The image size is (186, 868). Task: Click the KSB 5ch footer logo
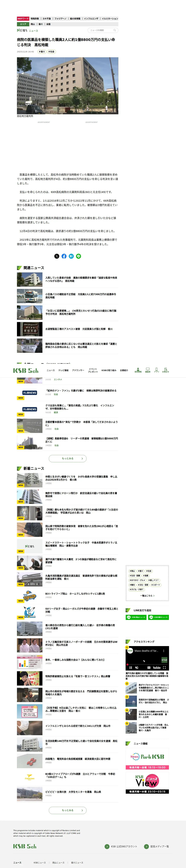(25, 846)
